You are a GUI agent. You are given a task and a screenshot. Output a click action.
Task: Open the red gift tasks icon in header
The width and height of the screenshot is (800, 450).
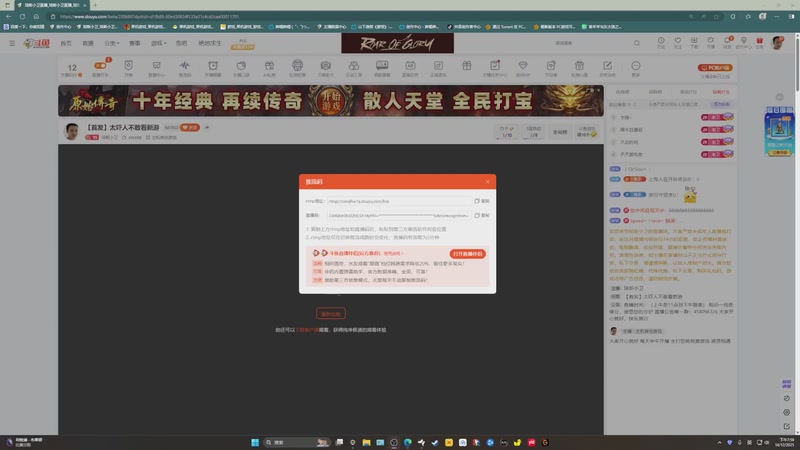click(x=760, y=41)
